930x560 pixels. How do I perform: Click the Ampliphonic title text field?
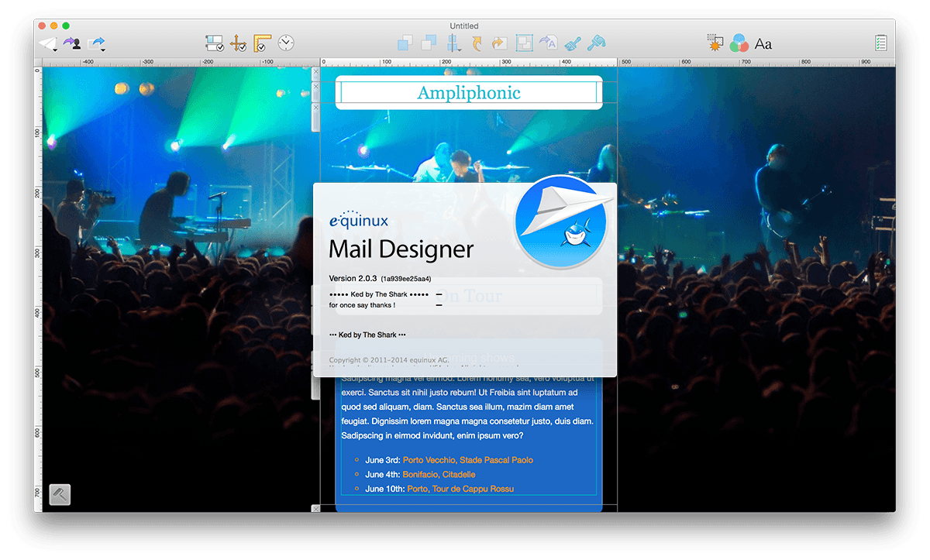pos(469,93)
